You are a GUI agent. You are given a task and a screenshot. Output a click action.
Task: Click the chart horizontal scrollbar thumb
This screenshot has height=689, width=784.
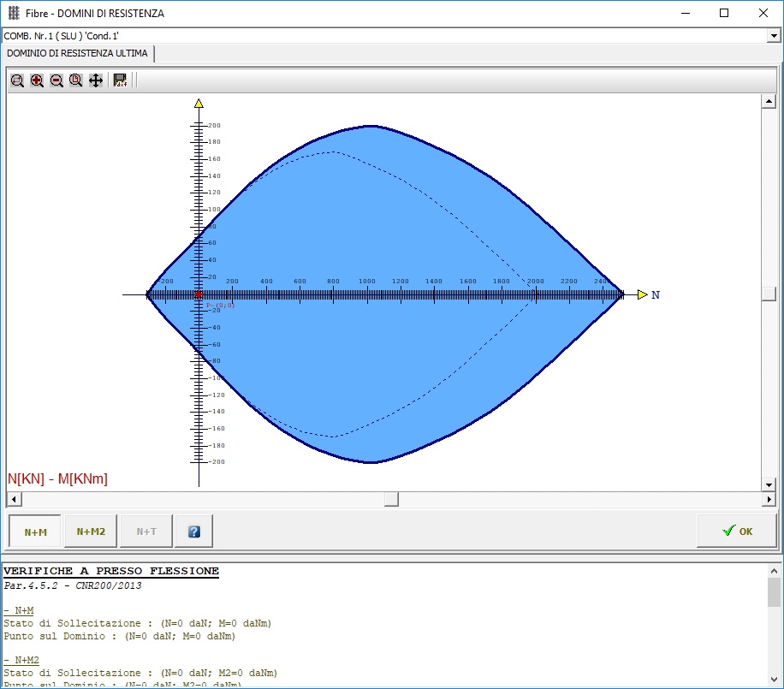(391, 499)
